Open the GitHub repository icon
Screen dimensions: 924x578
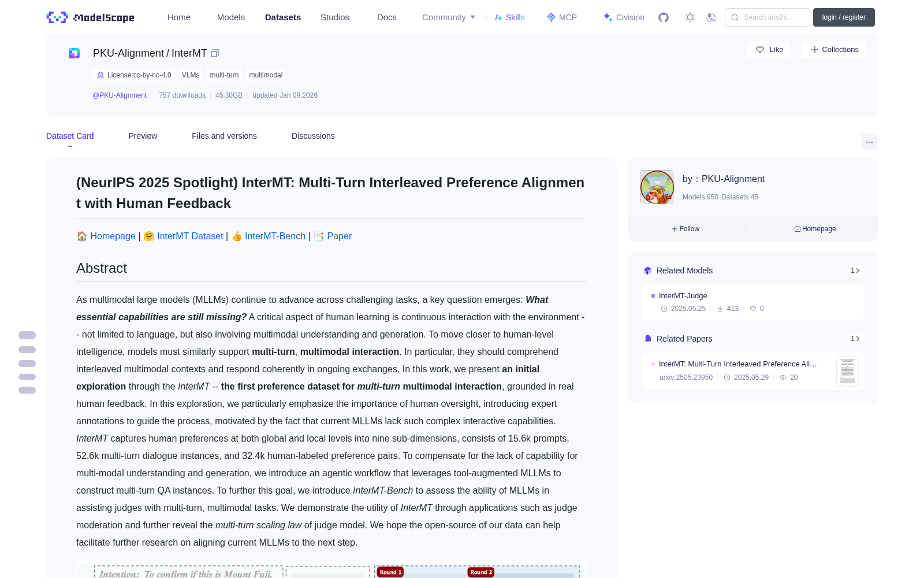point(664,17)
